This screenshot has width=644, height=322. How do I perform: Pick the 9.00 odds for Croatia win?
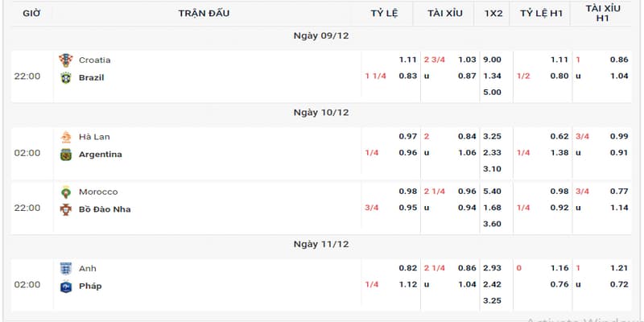493,60
